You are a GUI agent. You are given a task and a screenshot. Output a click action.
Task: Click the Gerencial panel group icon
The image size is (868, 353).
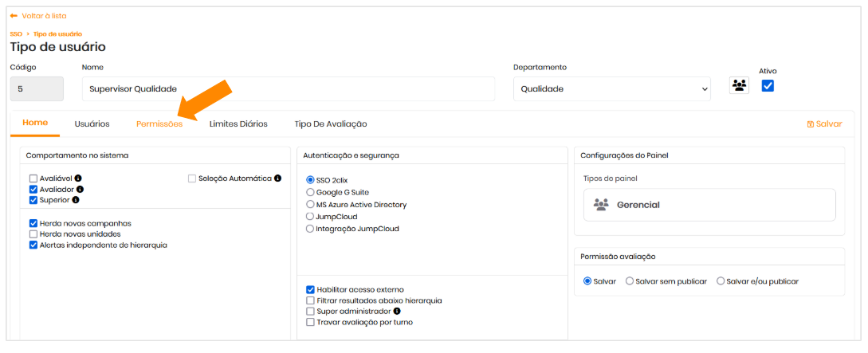click(x=601, y=205)
